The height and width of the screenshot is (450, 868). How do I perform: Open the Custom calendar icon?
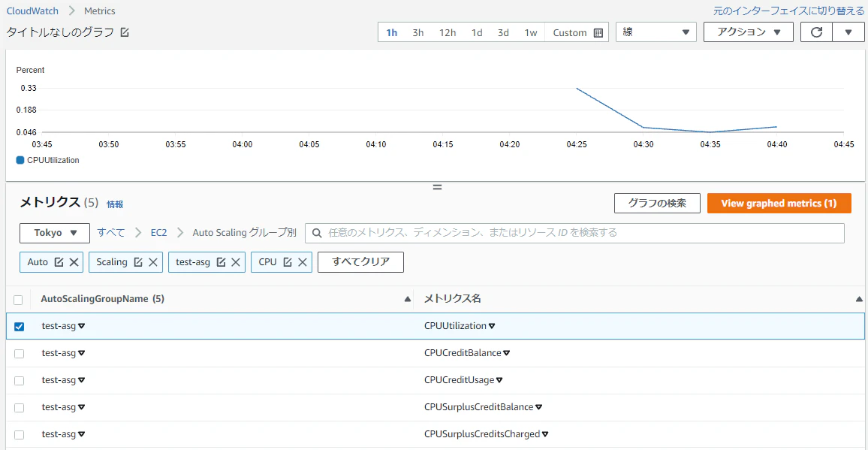598,33
